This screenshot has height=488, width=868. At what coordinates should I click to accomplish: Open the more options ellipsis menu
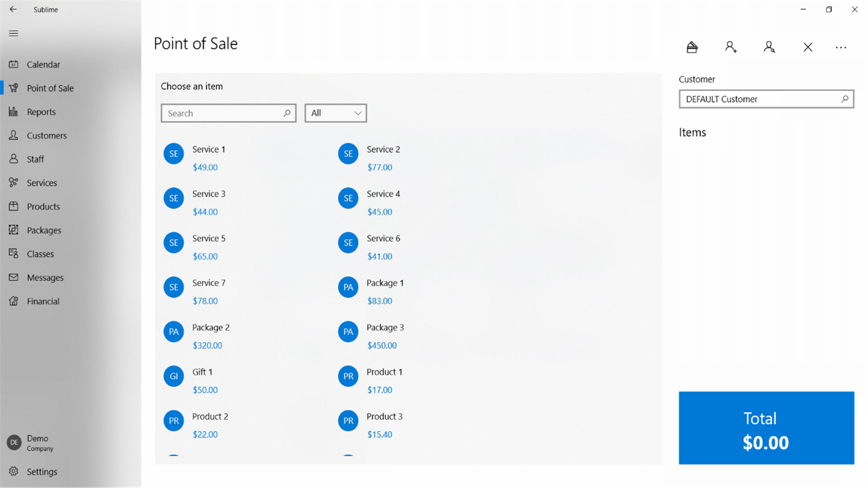tap(841, 47)
